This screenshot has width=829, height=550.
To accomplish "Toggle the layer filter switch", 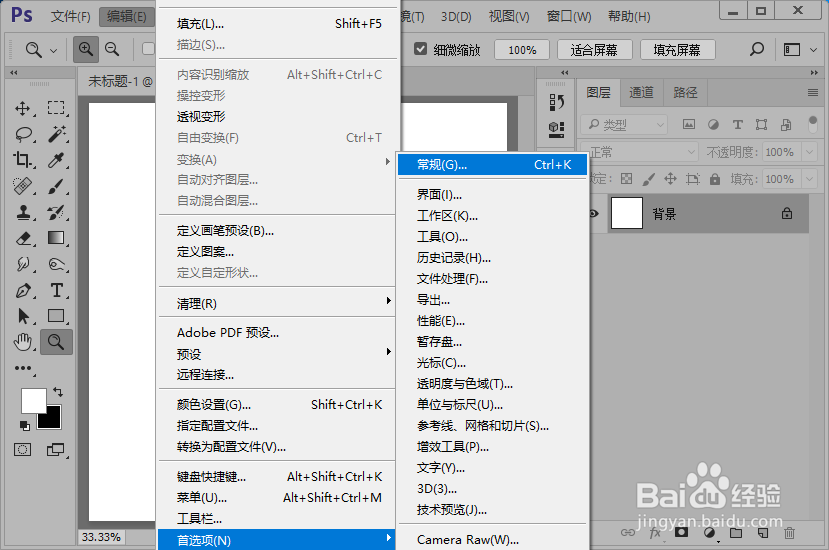I will (813, 124).
